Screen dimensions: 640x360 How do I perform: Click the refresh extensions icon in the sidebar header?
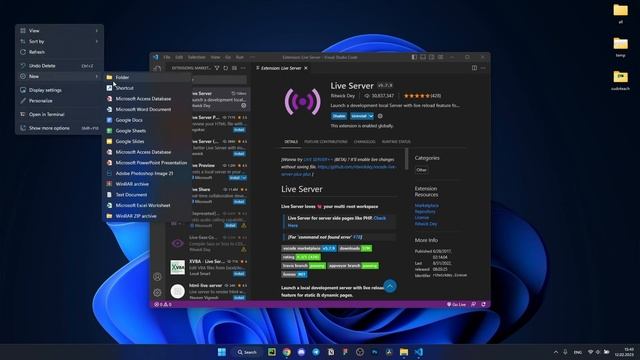(226, 68)
